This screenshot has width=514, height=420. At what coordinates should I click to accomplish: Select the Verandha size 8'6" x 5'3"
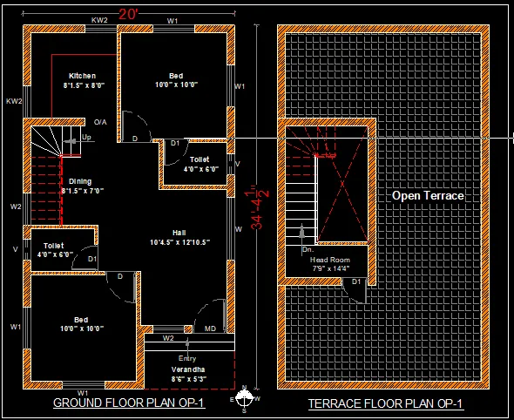tap(189, 379)
